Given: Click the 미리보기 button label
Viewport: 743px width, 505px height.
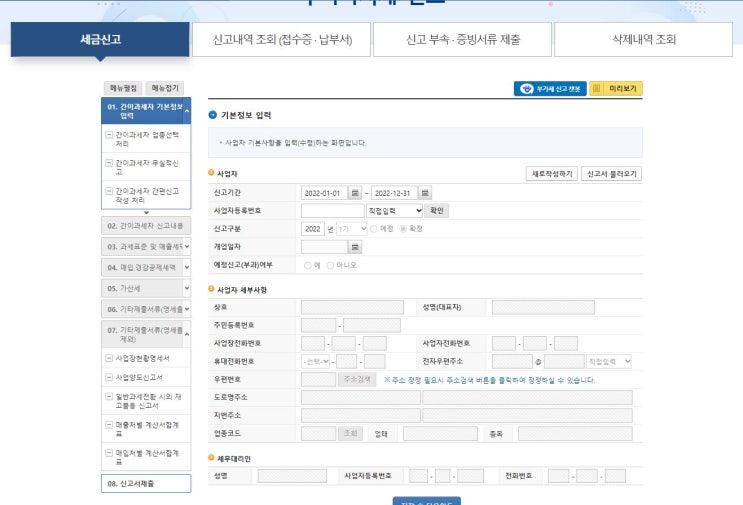Looking at the screenshot, I should pyautogui.click(x=623, y=89).
